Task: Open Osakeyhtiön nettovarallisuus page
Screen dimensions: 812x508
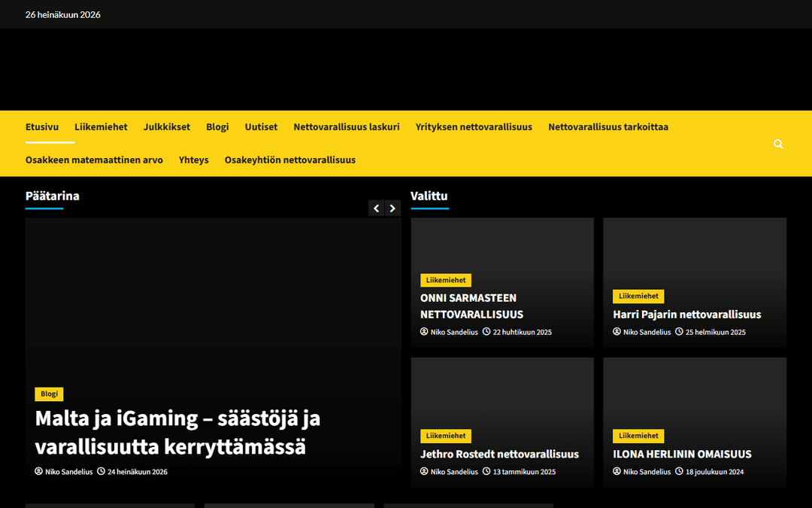Action: [x=290, y=160]
